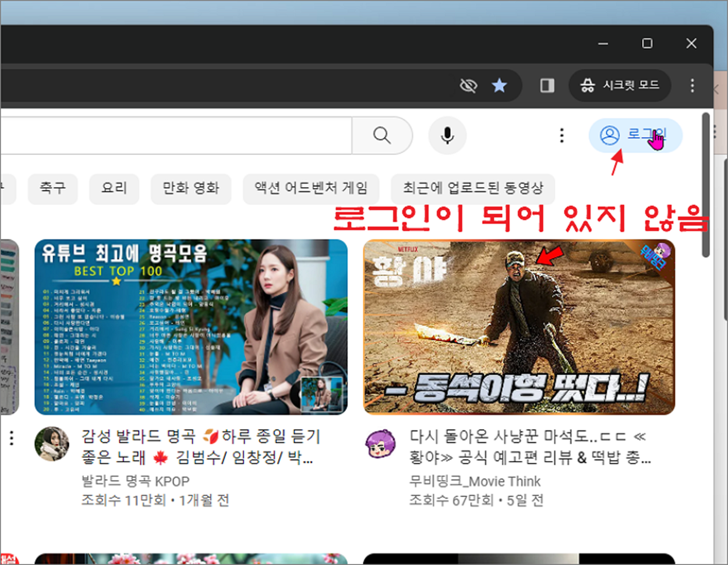The height and width of the screenshot is (565, 728).
Task: Click 조회수 11만회 view count text
Action: click(123, 500)
